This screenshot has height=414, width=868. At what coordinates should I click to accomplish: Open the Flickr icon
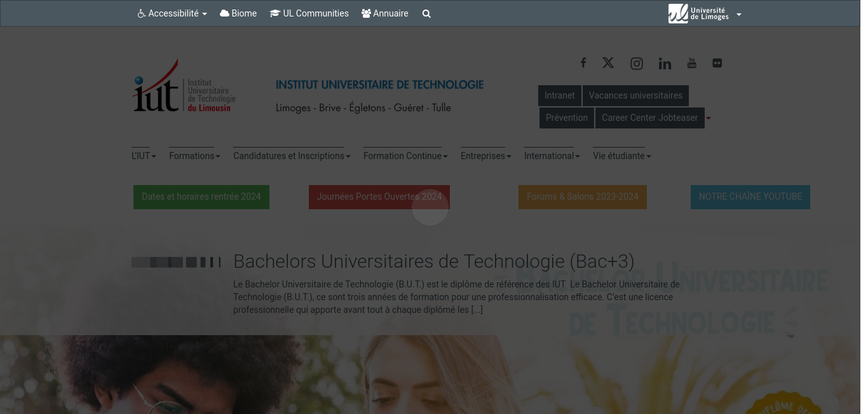(717, 63)
